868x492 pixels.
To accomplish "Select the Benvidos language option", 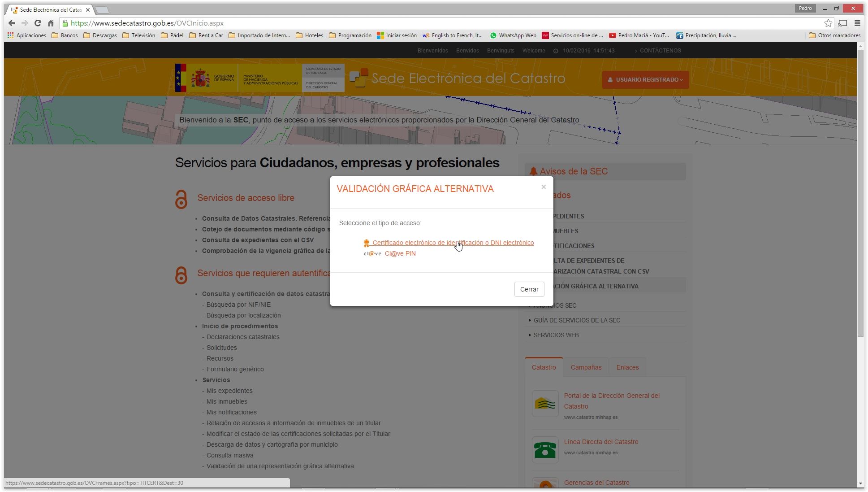I will [x=467, y=51].
